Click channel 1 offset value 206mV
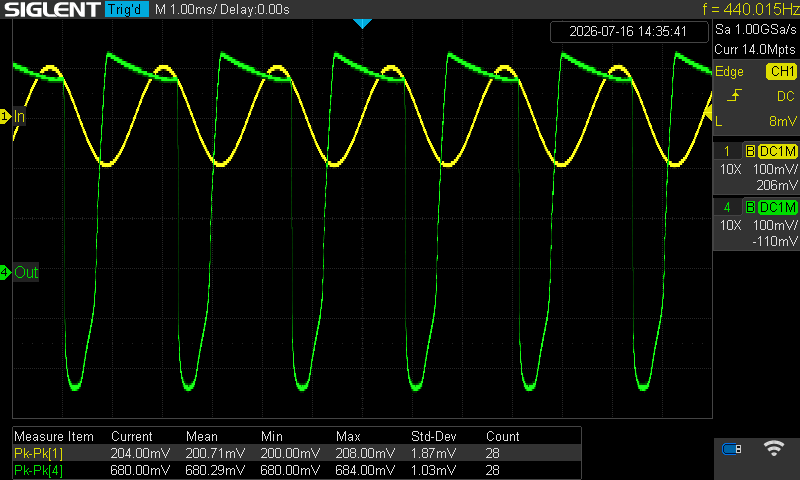The image size is (800, 480). click(x=777, y=185)
